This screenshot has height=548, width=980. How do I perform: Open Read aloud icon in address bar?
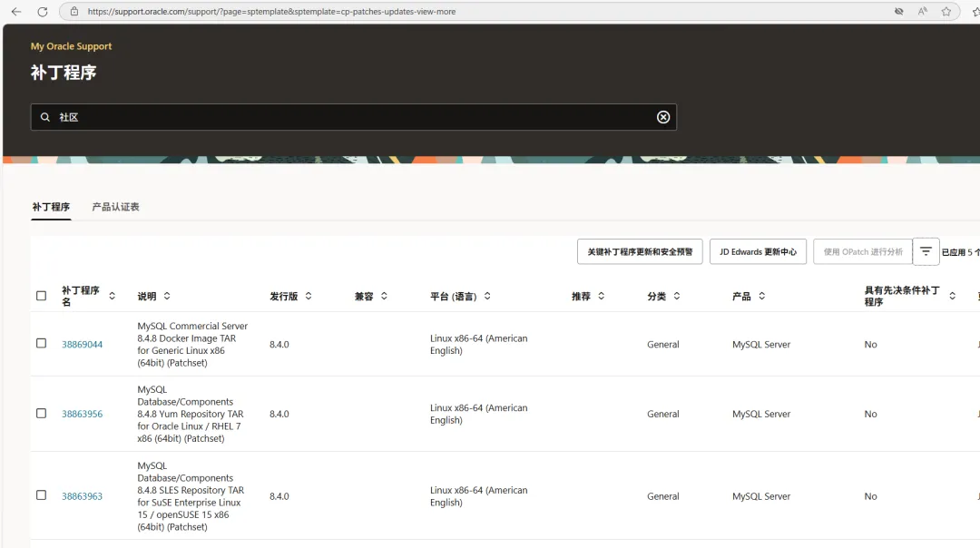(x=923, y=11)
